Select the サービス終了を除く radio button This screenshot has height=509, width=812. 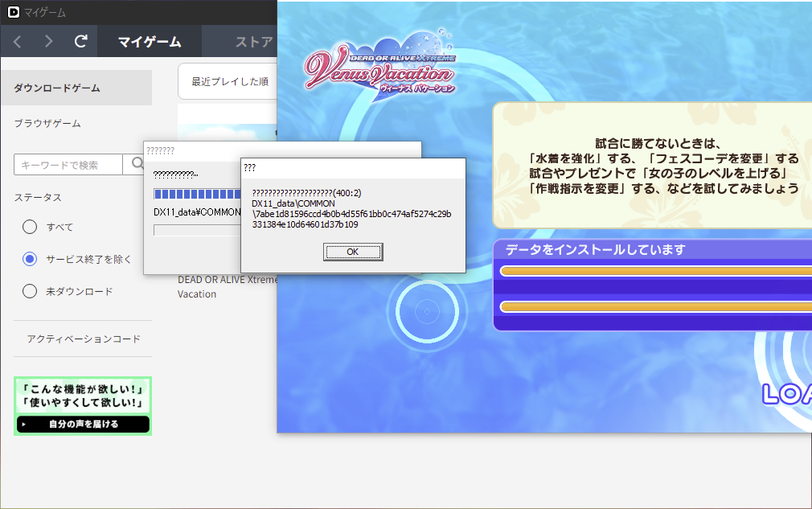tap(30, 259)
